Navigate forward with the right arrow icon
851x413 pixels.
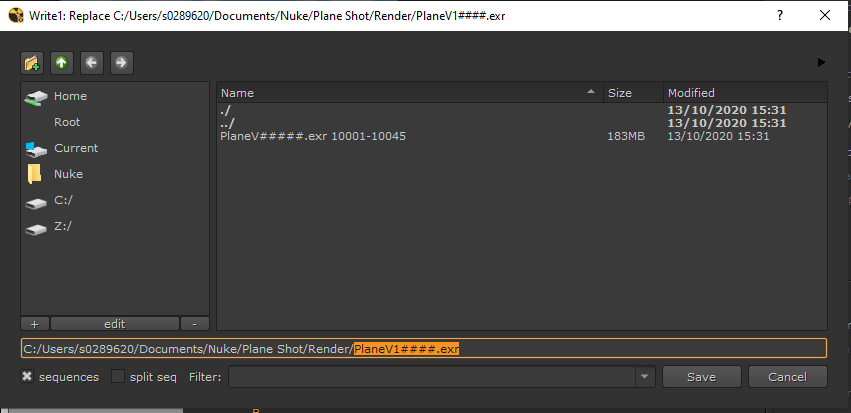click(x=122, y=63)
